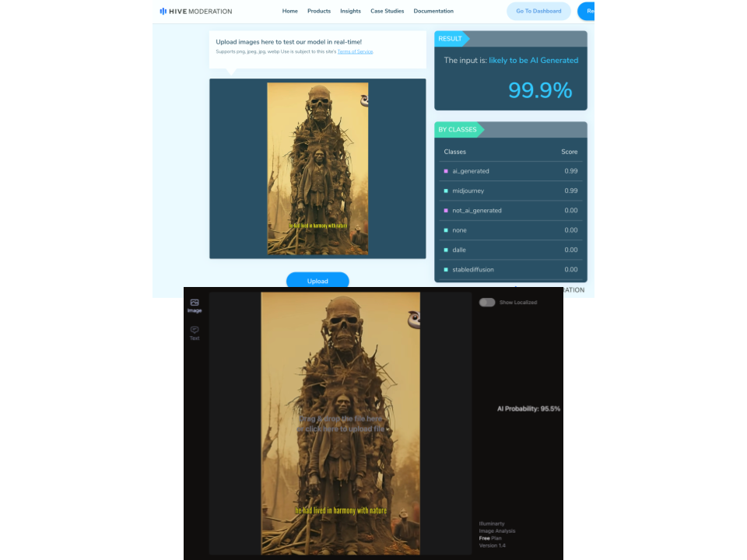Select the stablediffusion class row
Image resolution: width=747 pixels, height=560 pixels.
510,270
